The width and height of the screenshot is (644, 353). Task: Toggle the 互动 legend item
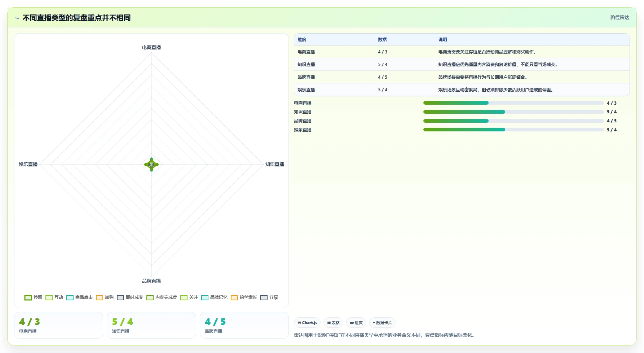point(54,297)
